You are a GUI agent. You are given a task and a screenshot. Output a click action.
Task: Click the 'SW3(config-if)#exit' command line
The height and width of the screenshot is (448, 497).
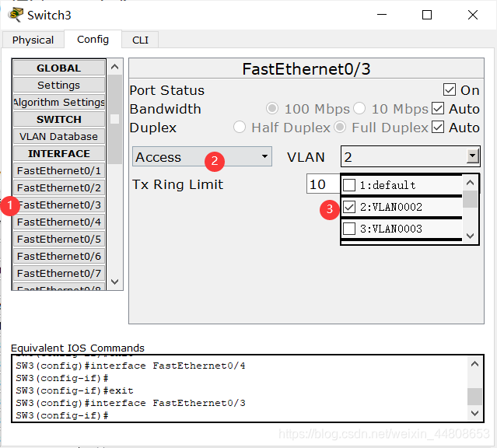coord(75,390)
